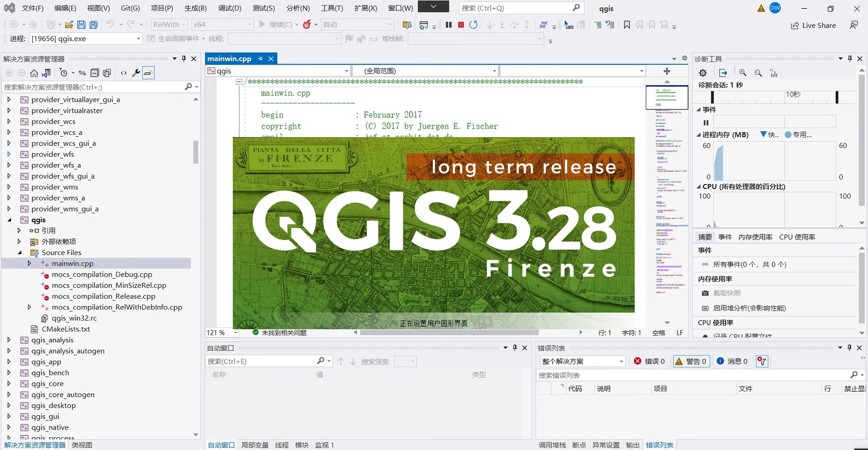Click the editor split window icon
The image size is (868, 450).
667,71
